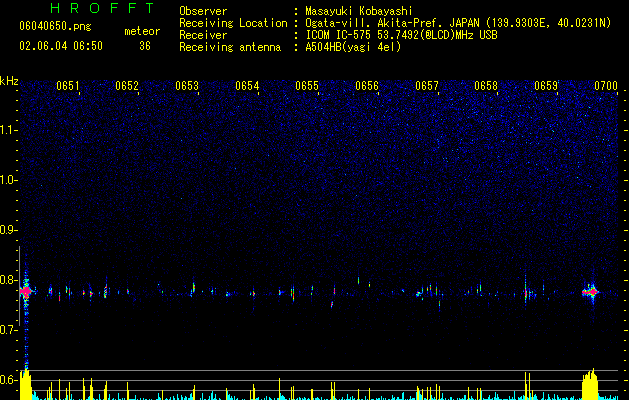Click the 0656 time marker
This screenshot has width=629, height=400.
367,86
